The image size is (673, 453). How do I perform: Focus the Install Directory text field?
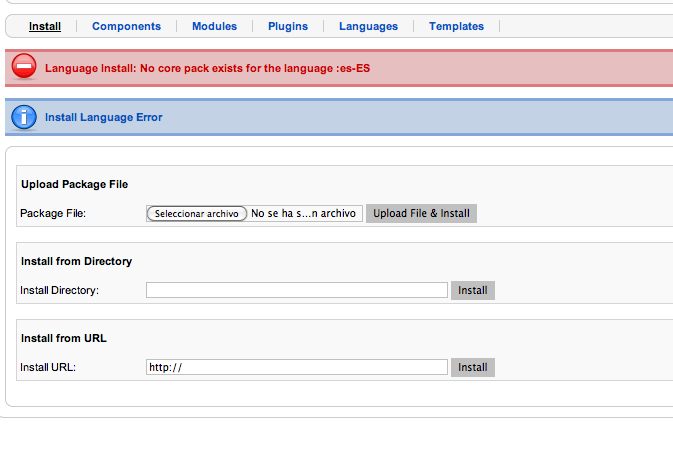pos(297,290)
